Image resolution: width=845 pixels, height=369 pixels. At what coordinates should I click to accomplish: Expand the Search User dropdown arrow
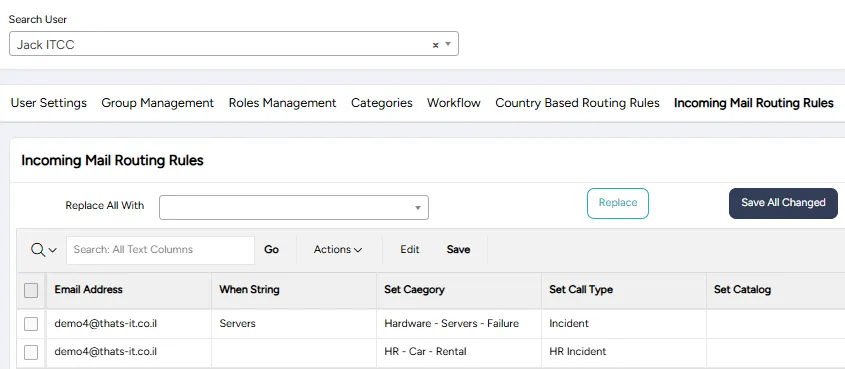tap(448, 44)
